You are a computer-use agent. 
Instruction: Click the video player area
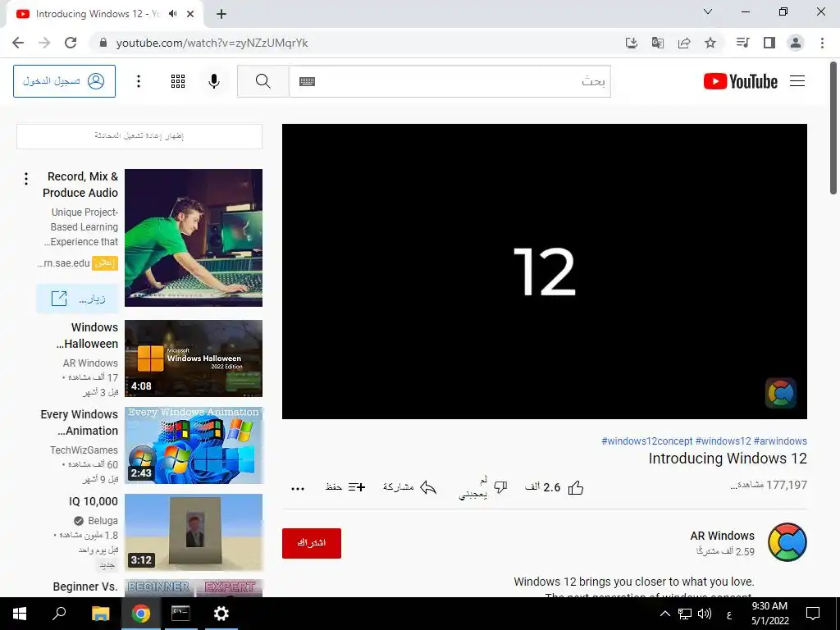[x=545, y=272]
